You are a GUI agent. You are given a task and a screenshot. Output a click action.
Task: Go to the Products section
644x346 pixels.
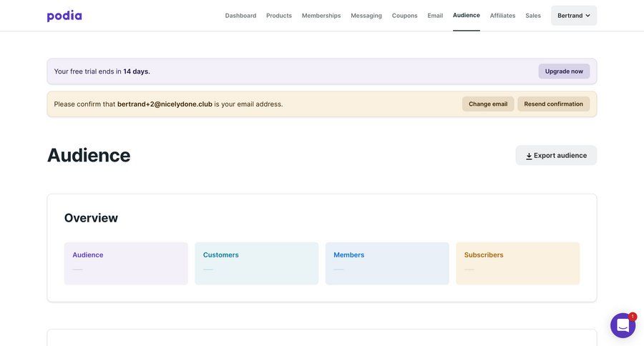279,16
